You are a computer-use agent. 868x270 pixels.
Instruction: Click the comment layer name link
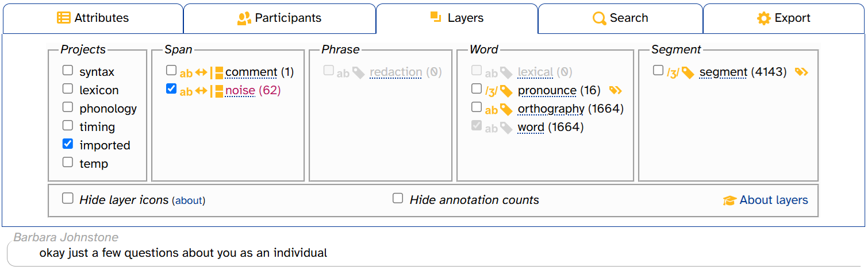pos(251,72)
